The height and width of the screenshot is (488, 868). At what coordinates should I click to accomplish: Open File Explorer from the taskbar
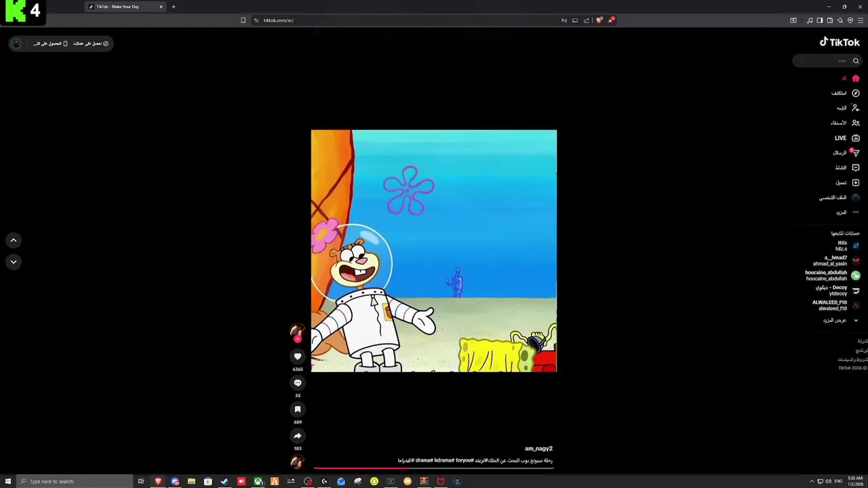pyautogui.click(x=191, y=481)
